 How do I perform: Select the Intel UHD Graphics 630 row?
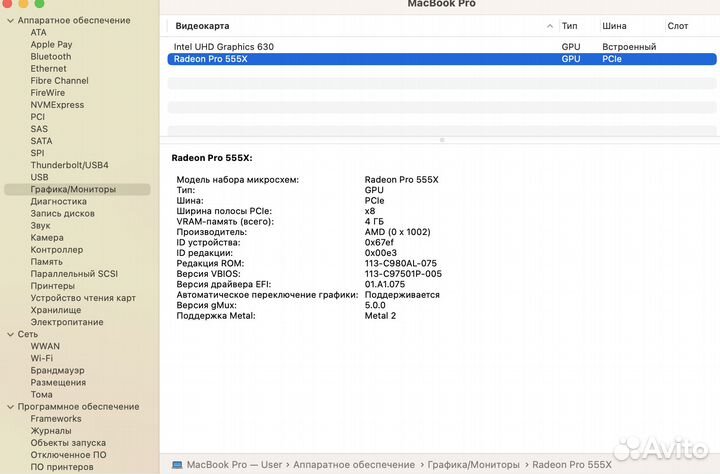224,46
